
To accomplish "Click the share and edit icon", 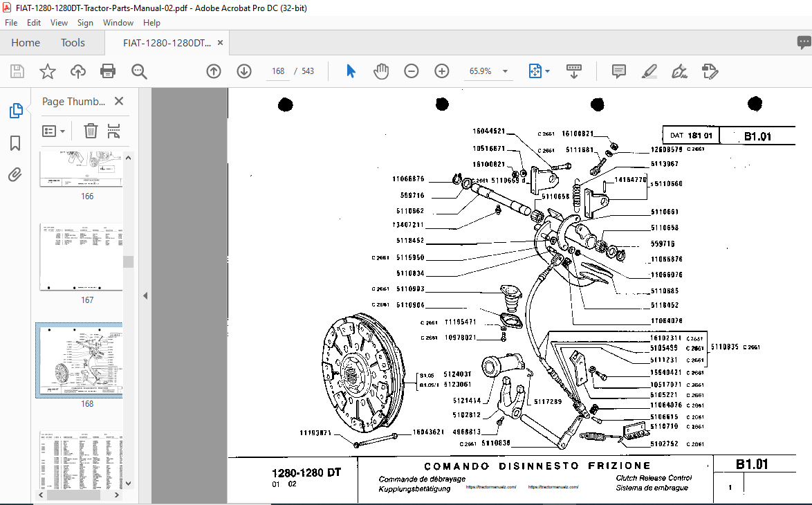I will (x=710, y=71).
